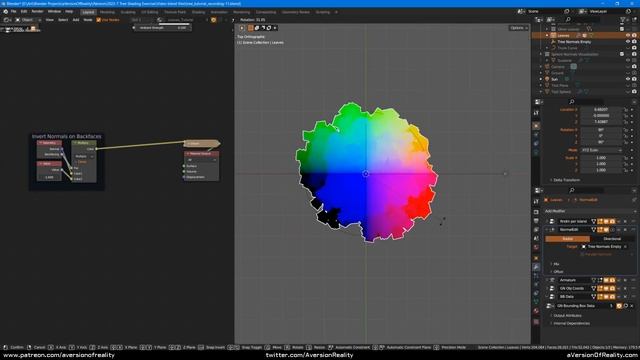The image size is (640, 360).
Task: Open the Add Modifier dropdown
Action: (x=590, y=211)
